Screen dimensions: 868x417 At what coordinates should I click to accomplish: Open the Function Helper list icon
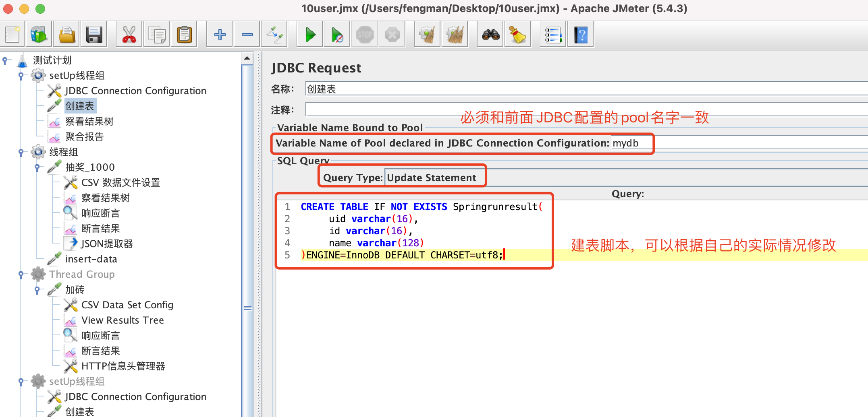coord(553,35)
